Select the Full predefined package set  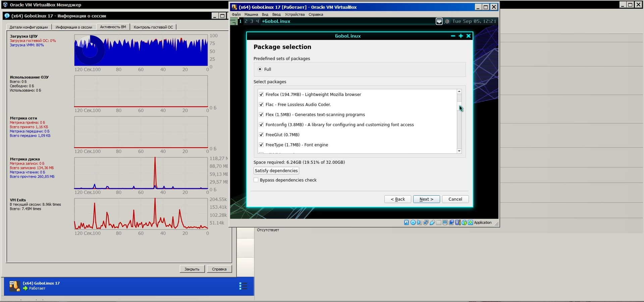260,69
